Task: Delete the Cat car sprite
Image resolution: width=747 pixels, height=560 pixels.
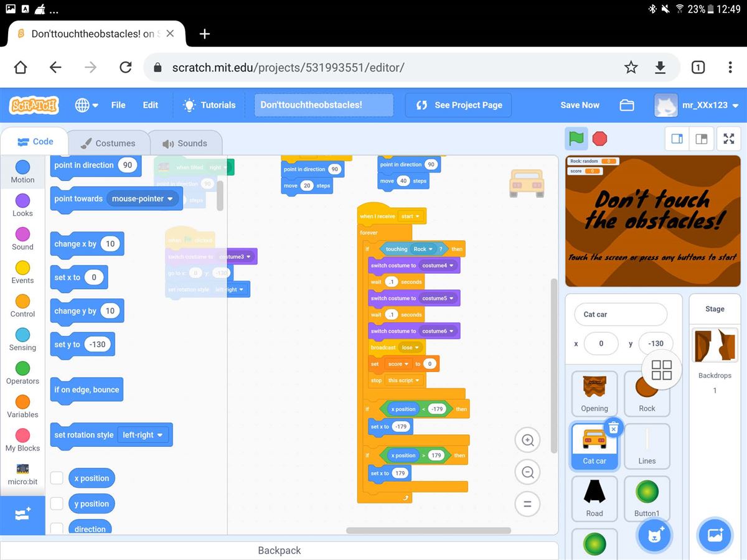Action: (613, 427)
